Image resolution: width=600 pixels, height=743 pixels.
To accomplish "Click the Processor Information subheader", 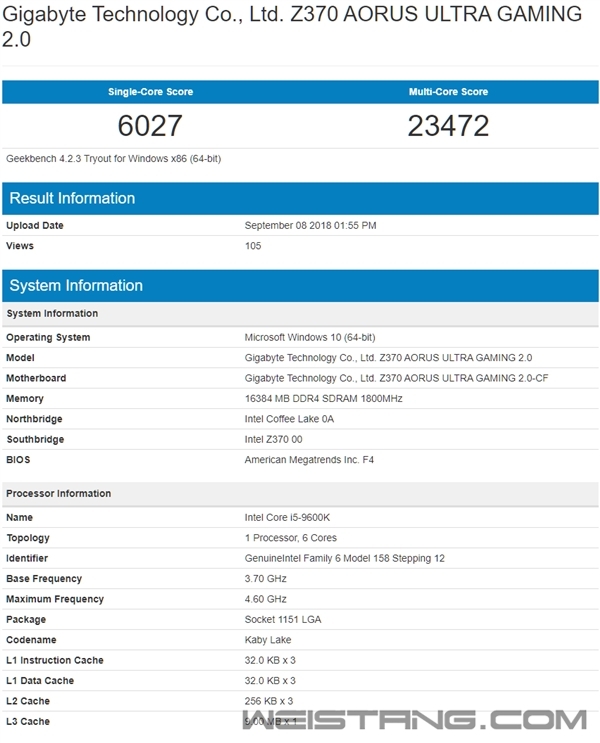I will [x=300, y=494].
